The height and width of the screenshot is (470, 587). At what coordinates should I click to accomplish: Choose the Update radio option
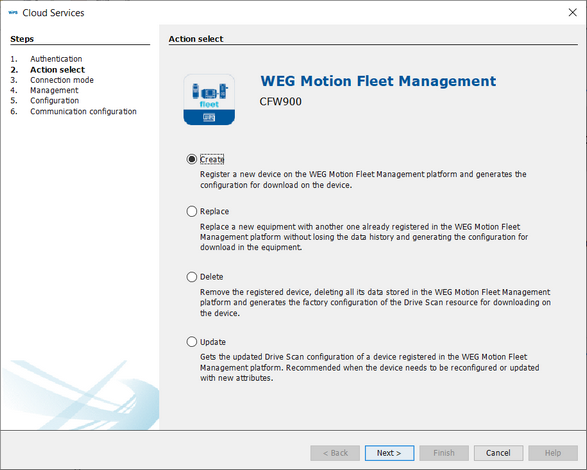(x=192, y=342)
